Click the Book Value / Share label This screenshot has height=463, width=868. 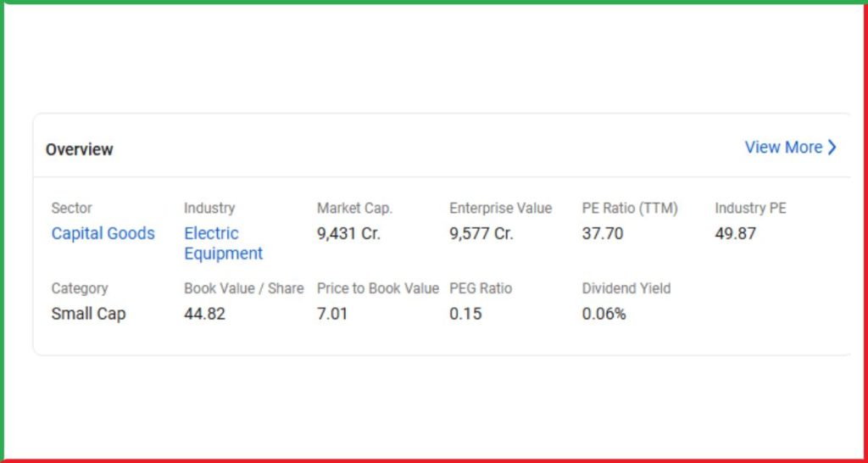(x=243, y=288)
